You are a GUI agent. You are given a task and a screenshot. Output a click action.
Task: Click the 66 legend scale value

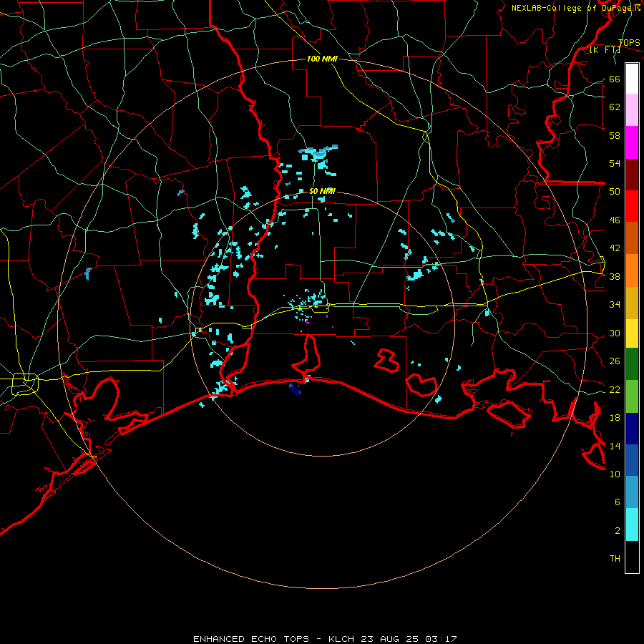pyautogui.click(x=615, y=79)
